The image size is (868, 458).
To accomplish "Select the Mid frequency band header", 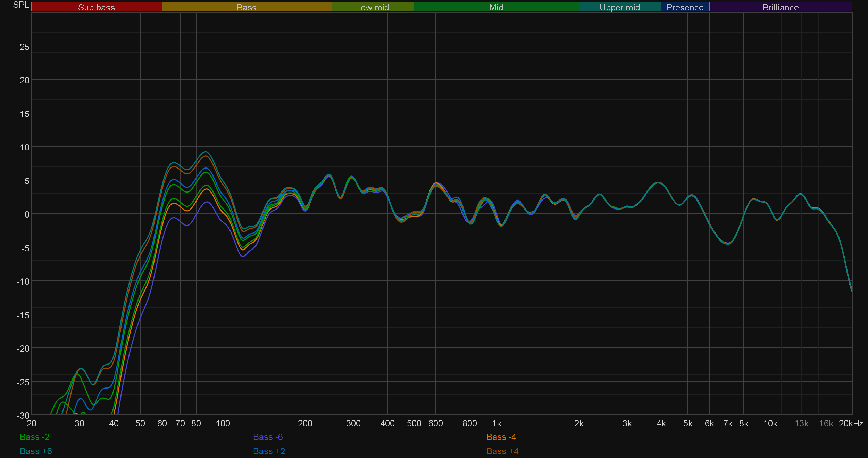I will pos(496,7).
